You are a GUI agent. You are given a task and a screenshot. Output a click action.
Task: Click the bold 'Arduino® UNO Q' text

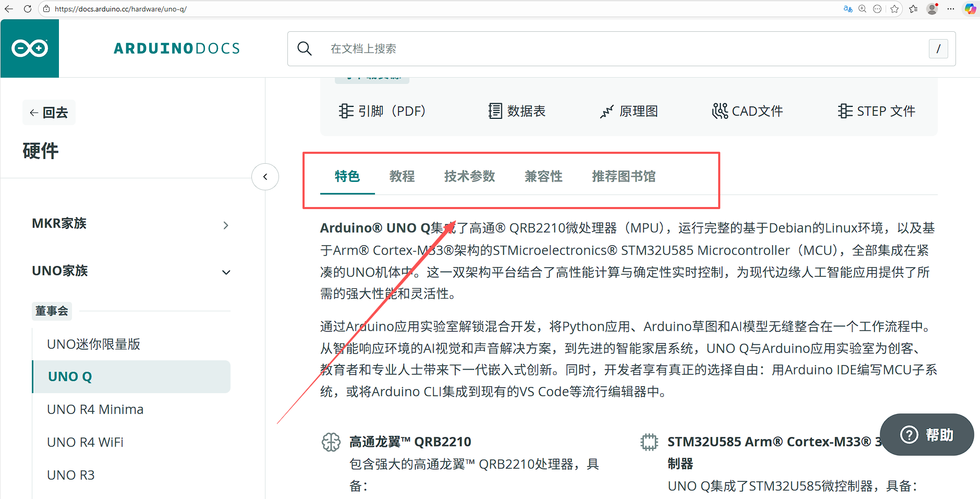click(x=375, y=228)
